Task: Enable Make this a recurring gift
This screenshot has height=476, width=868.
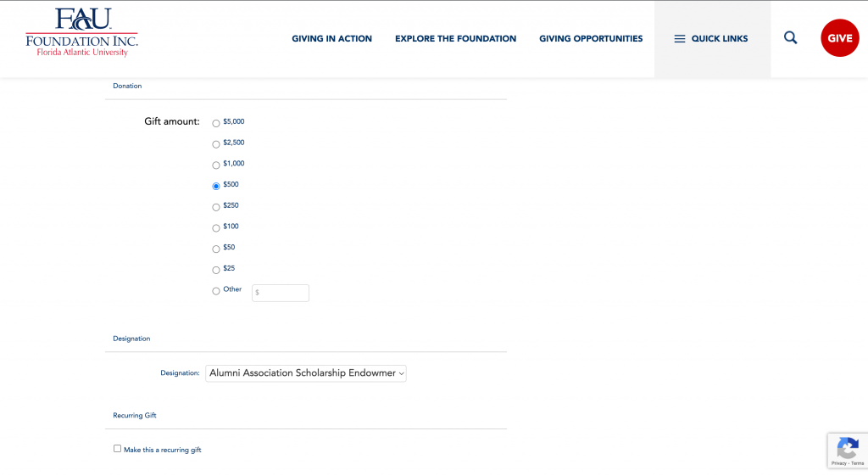Action: [x=118, y=449]
